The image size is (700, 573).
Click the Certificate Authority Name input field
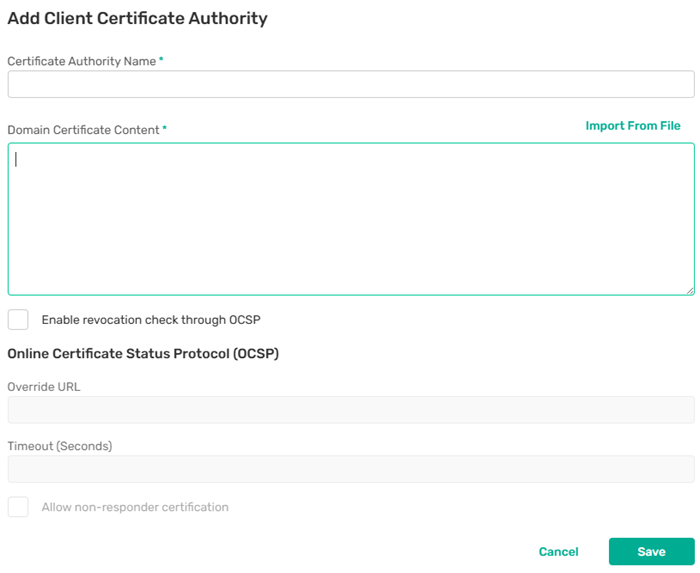(350, 84)
